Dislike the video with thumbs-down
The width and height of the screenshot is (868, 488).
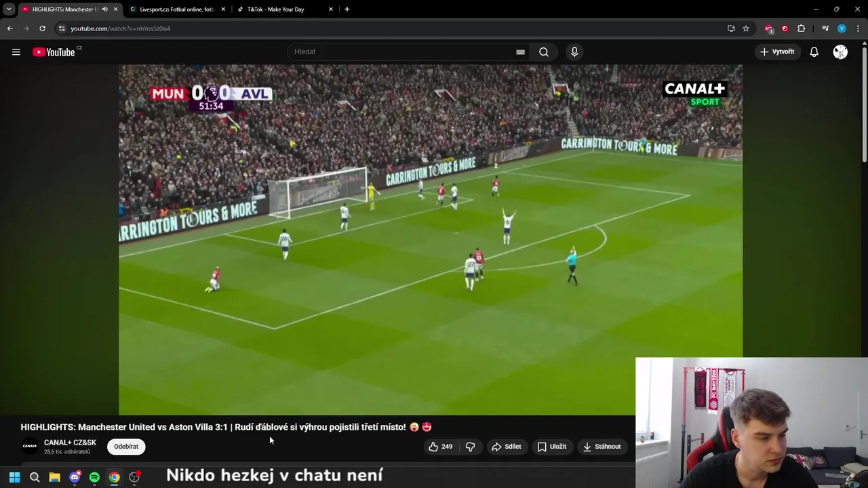(470, 447)
